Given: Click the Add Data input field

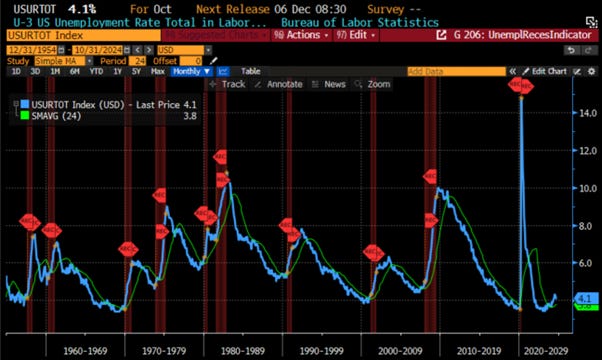Looking at the screenshot, I should [x=456, y=71].
